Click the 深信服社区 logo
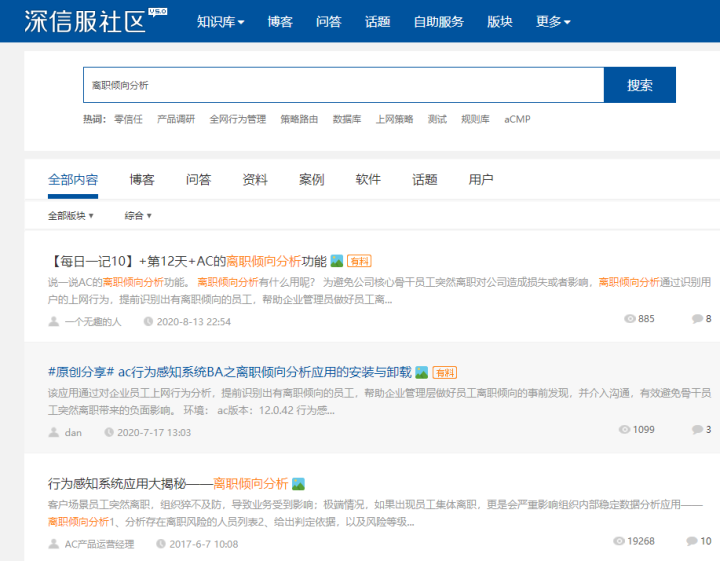 (96, 21)
